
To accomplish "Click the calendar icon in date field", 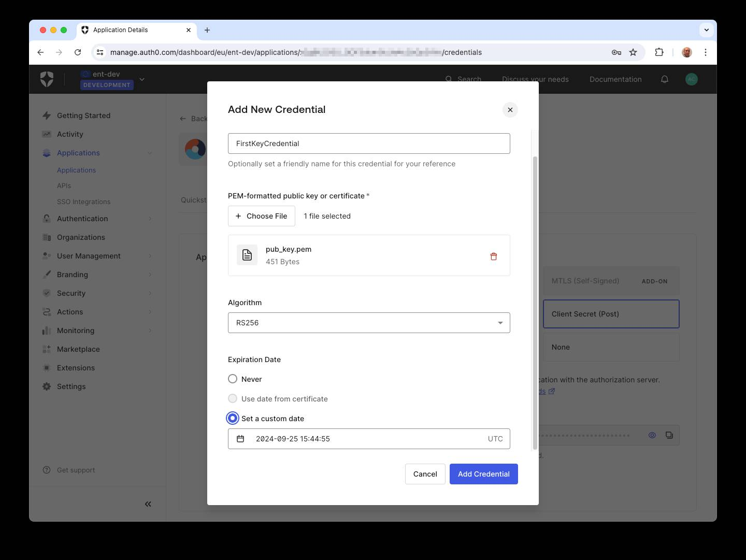I will [240, 439].
